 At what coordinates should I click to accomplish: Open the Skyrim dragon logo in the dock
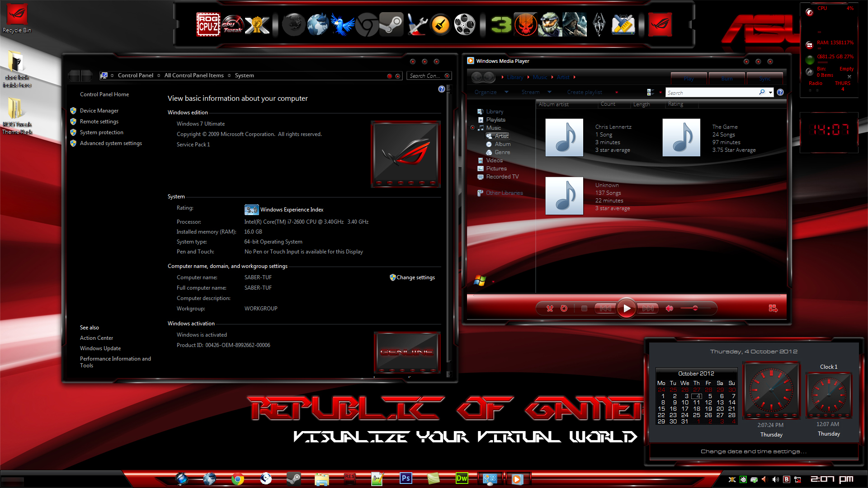(599, 24)
